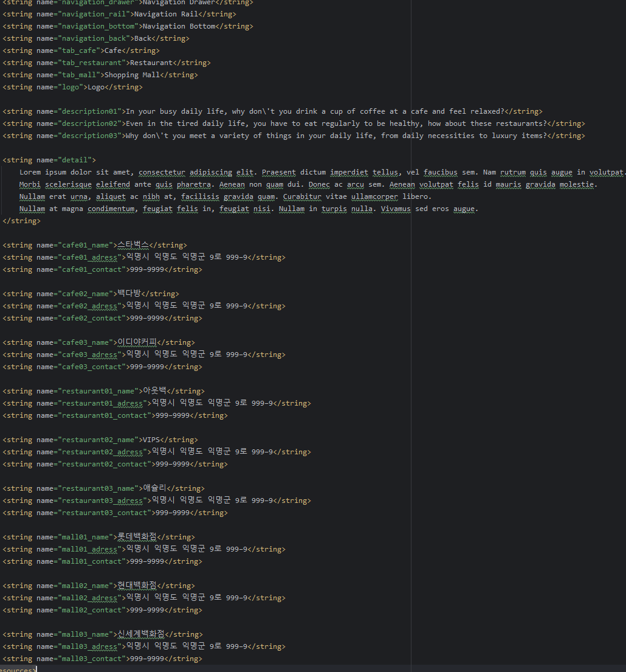
Task: Click the line starting "Nullam erat urna"
Action: (225, 196)
